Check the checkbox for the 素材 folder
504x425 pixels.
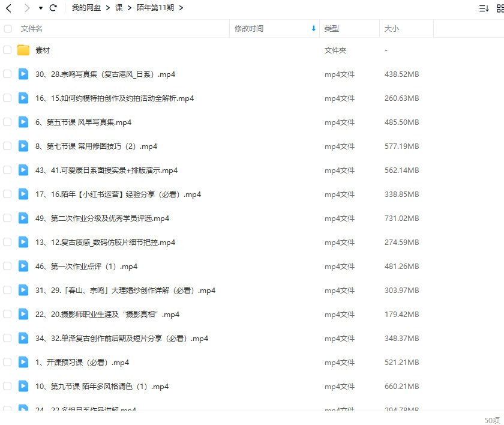coord(7,50)
